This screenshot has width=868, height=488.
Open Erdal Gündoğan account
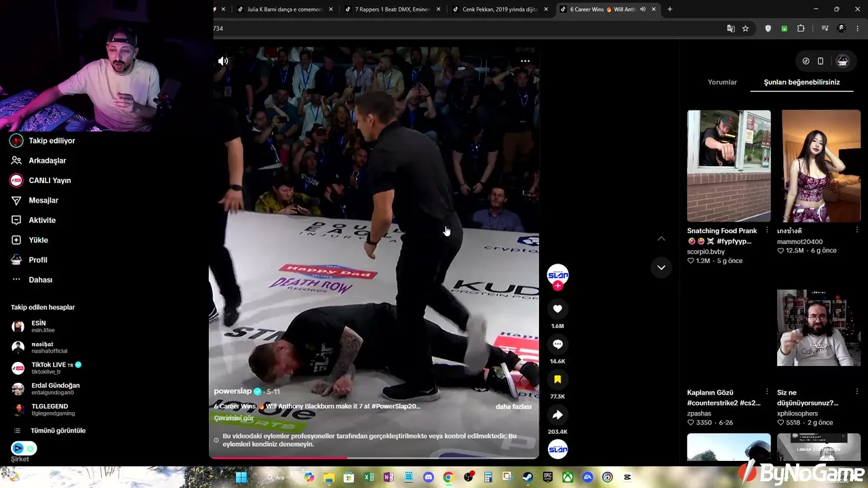pos(45,389)
